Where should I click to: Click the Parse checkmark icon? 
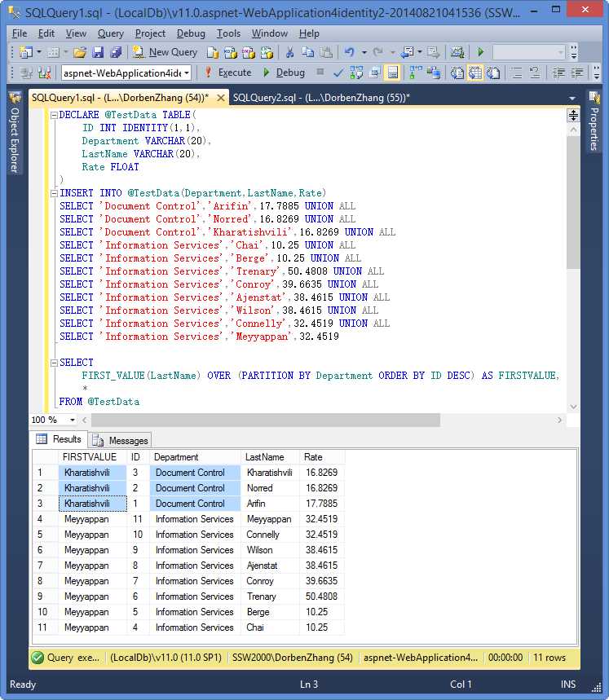coord(338,73)
